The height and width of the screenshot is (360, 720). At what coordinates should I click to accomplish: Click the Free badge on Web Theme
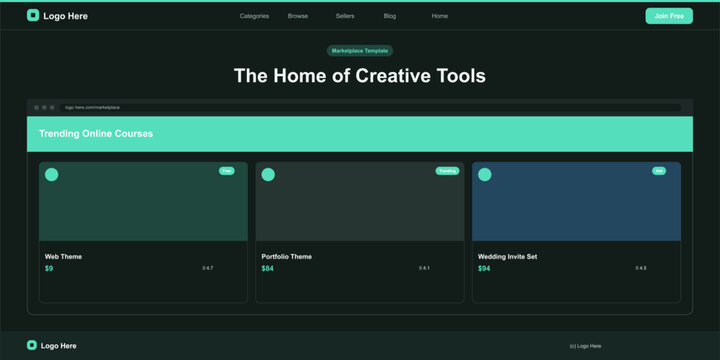tap(227, 171)
